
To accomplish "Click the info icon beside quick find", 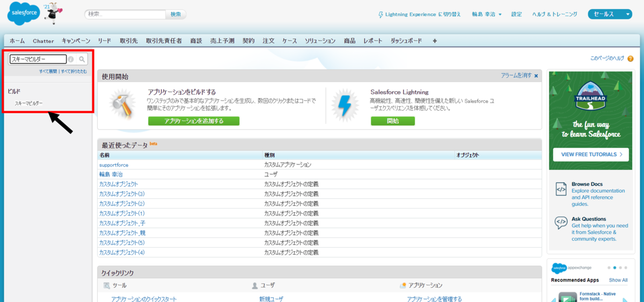I will [71, 59].
